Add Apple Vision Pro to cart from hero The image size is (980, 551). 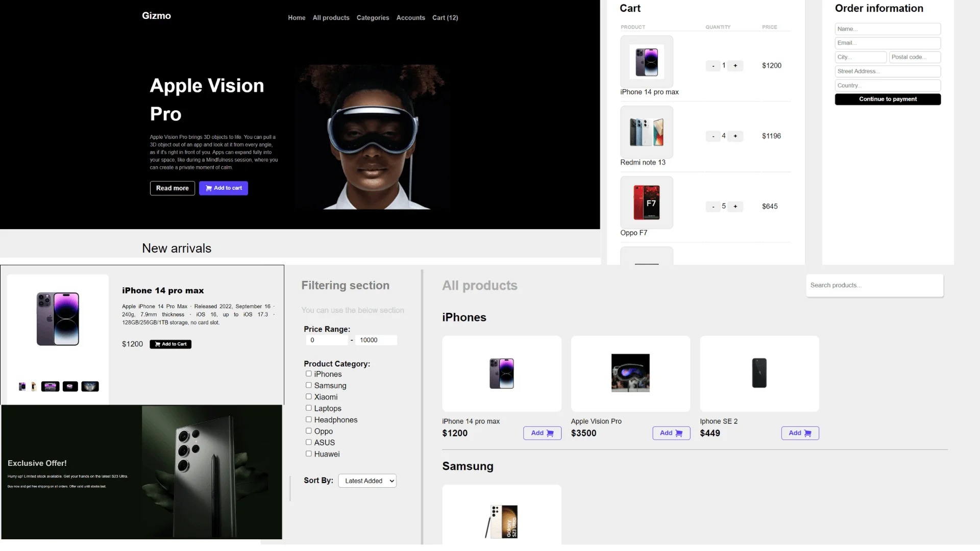[x=224, y=188]
